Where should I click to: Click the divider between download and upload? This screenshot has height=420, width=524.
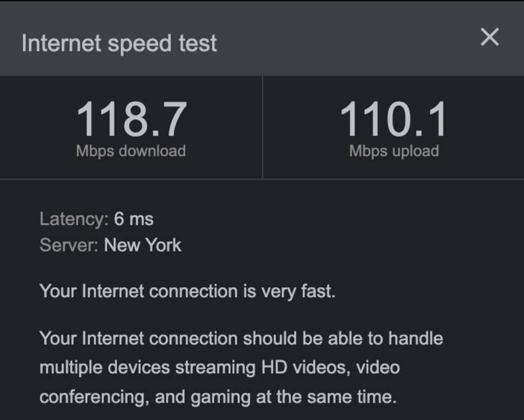pyautogui.click(x=263, y=127)
